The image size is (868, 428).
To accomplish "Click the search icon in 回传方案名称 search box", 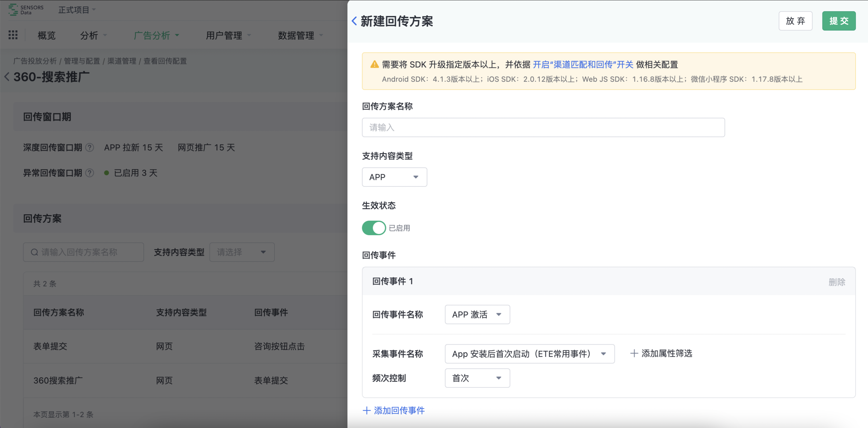I will [34, 252].
